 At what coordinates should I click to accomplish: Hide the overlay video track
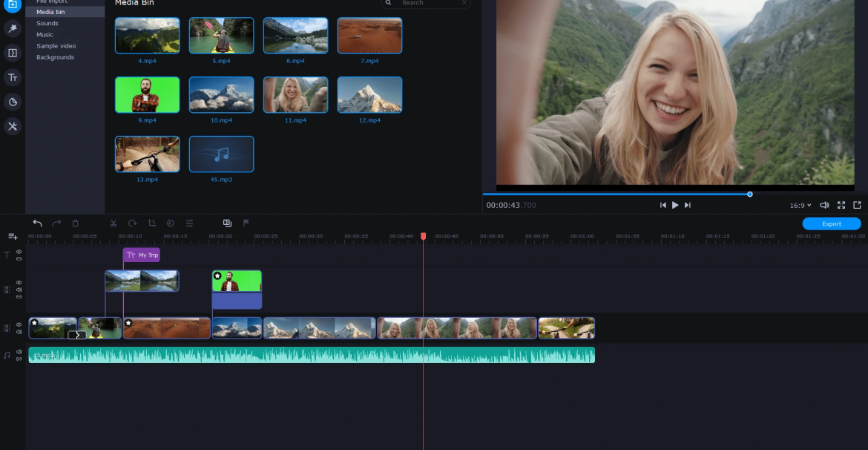[x=19, y=283]
